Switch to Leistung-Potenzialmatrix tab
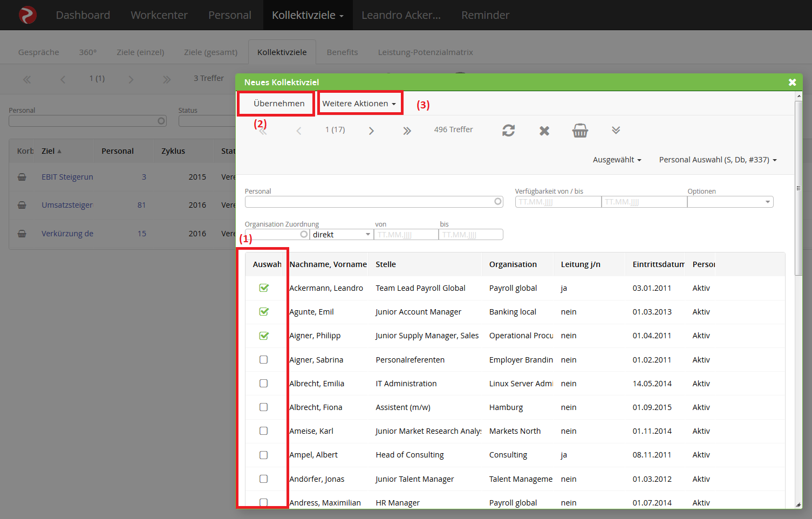 pos(425,52)
